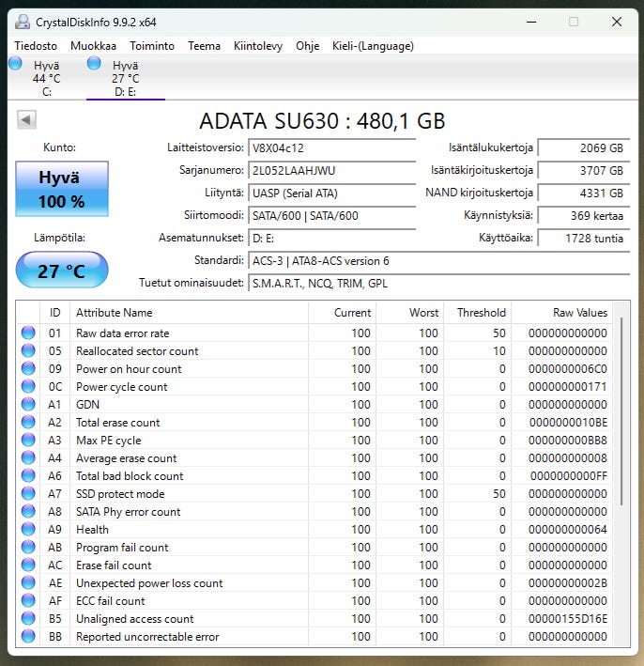Click the status orb for ECC fail count
Image resolution: width=644 pixels, height=666 pixels.
click(28, 600)
